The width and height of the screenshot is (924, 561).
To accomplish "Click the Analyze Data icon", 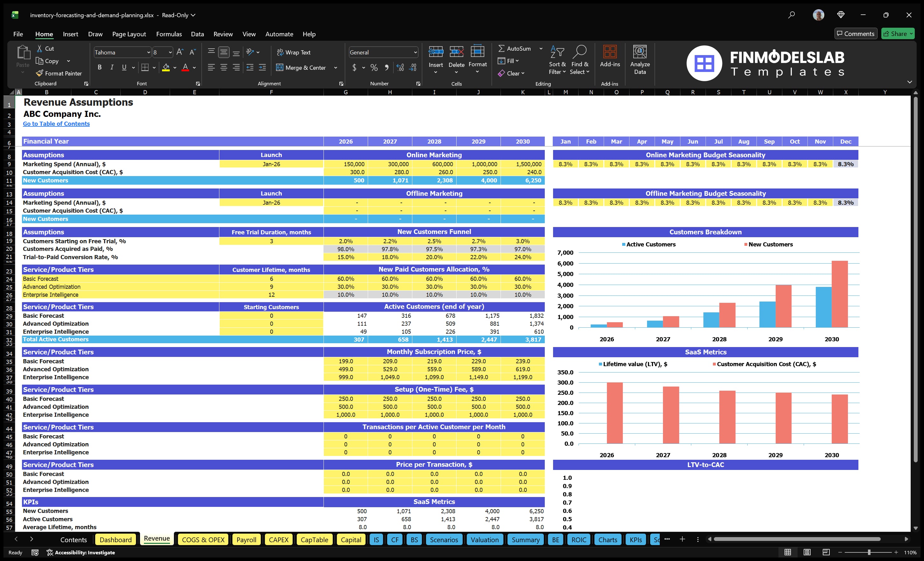I will pyautogui.click(x=640, y=60).
